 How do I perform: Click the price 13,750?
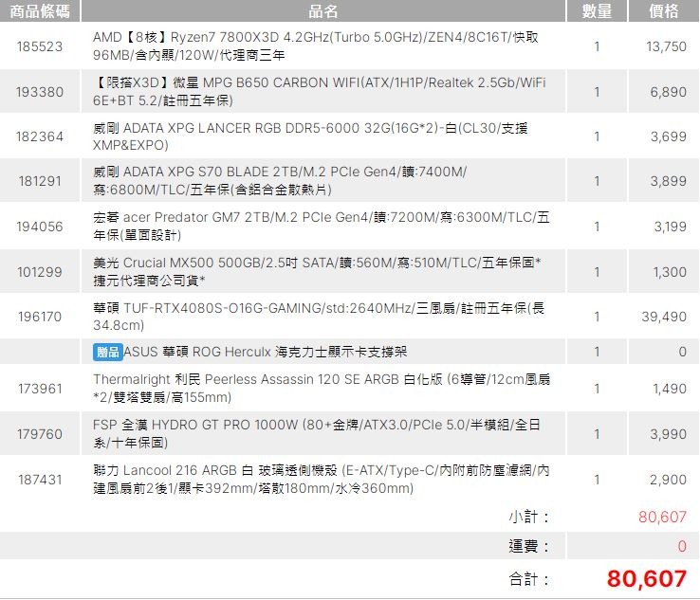pos(666,46)
